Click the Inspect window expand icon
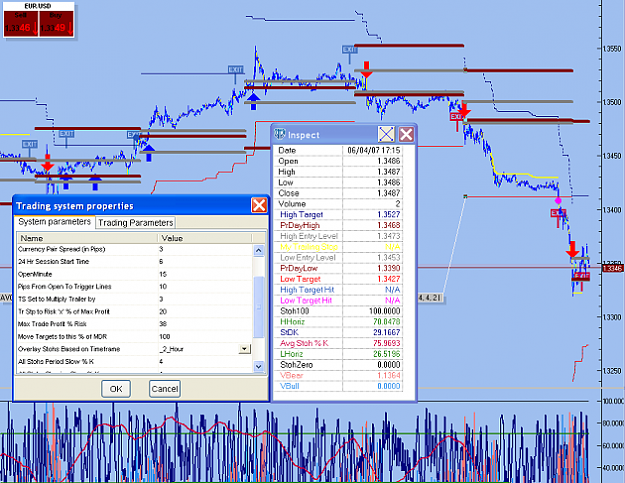625x483 pixels. tap(386, 135)
